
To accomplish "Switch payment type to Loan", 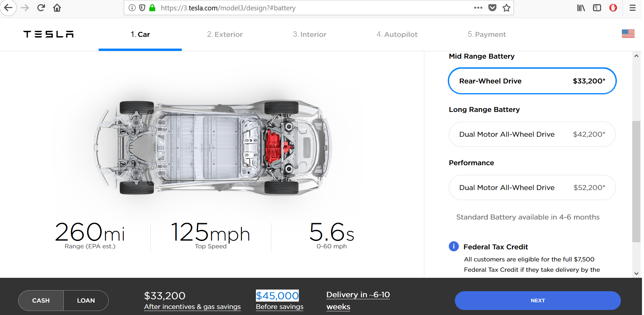I will [x=86, y=301].
